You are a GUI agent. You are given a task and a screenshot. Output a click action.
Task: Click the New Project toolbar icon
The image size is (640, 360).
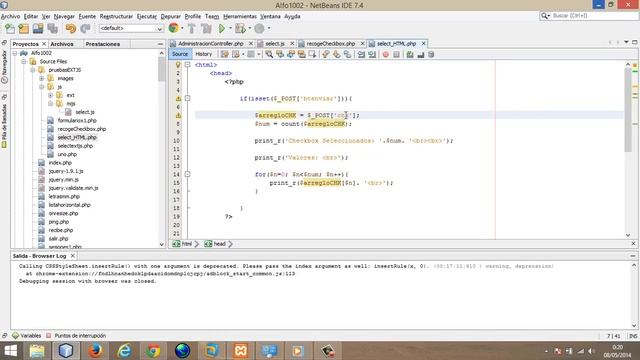tap(24, 28)
